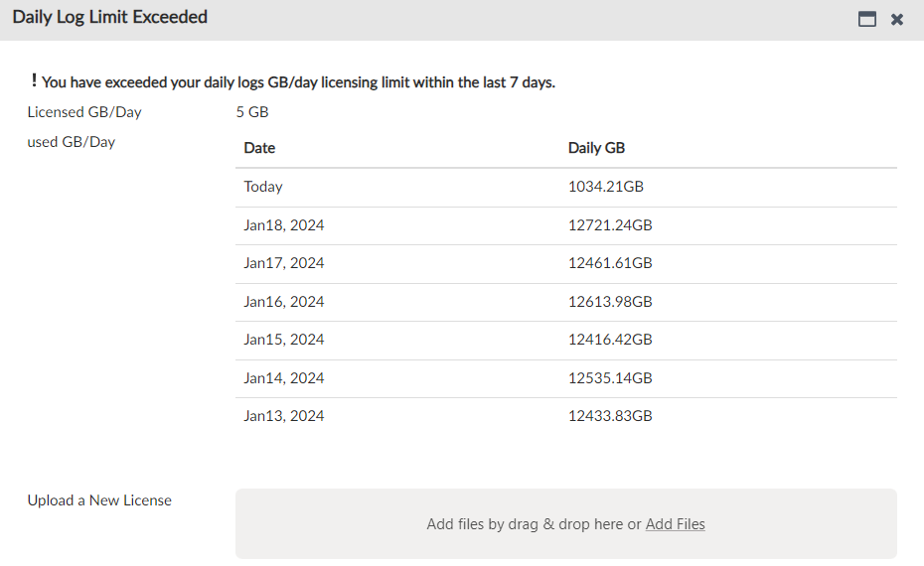Click the Date column header

click(259, 148)
